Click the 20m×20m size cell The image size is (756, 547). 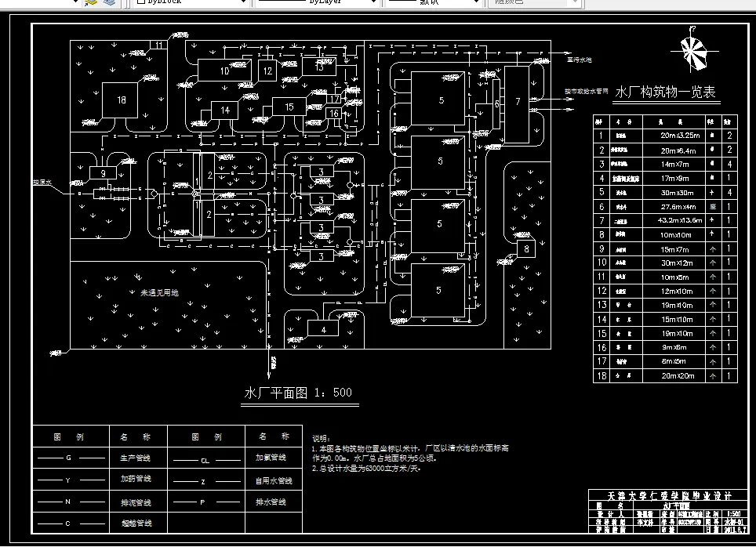coord(674,375)
